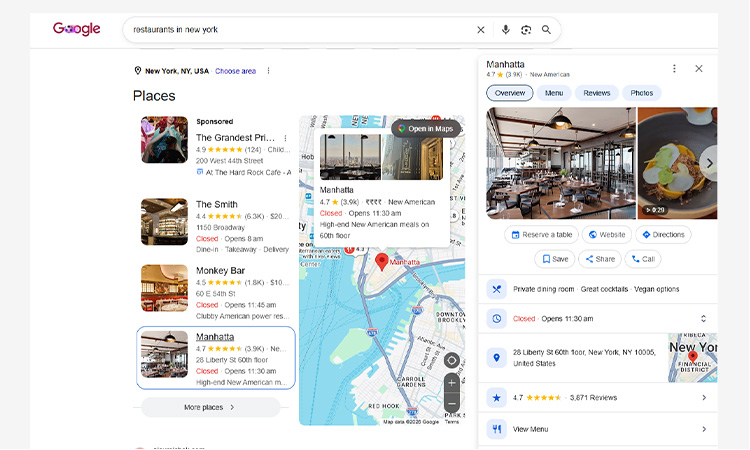The width and height of the screenshot is (750, 450).
Task: Click Open in Maps button
Action: pyautogui.click(x=426, y=129)
